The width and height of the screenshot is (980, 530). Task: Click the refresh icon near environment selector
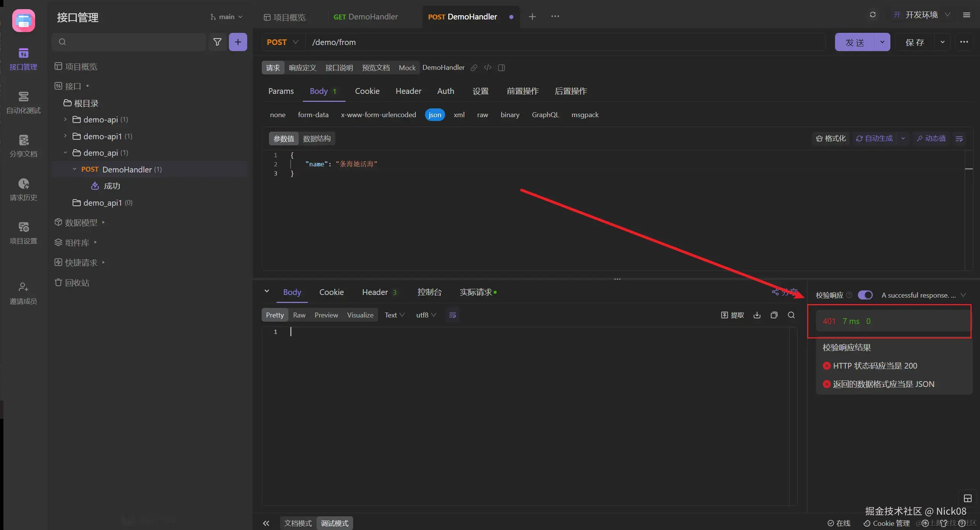click(x=872, y=15)
